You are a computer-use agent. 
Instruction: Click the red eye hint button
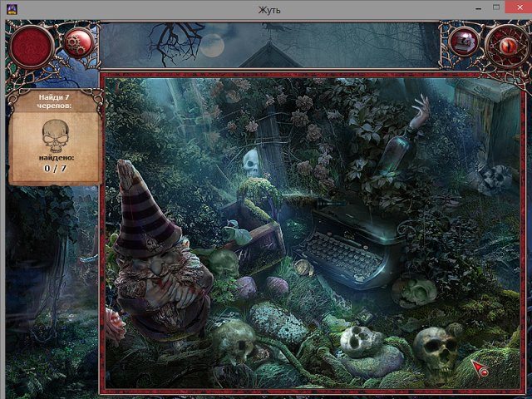pos(505,42)
